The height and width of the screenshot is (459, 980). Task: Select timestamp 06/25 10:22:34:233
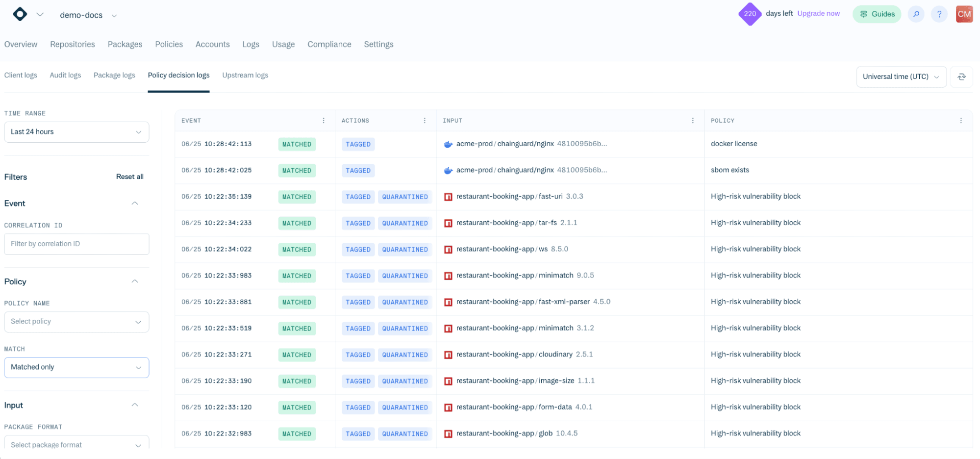(x=216, y=223)
